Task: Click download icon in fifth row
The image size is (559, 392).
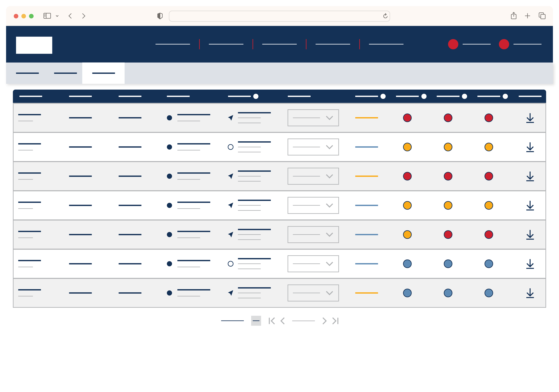Action: 530,235
